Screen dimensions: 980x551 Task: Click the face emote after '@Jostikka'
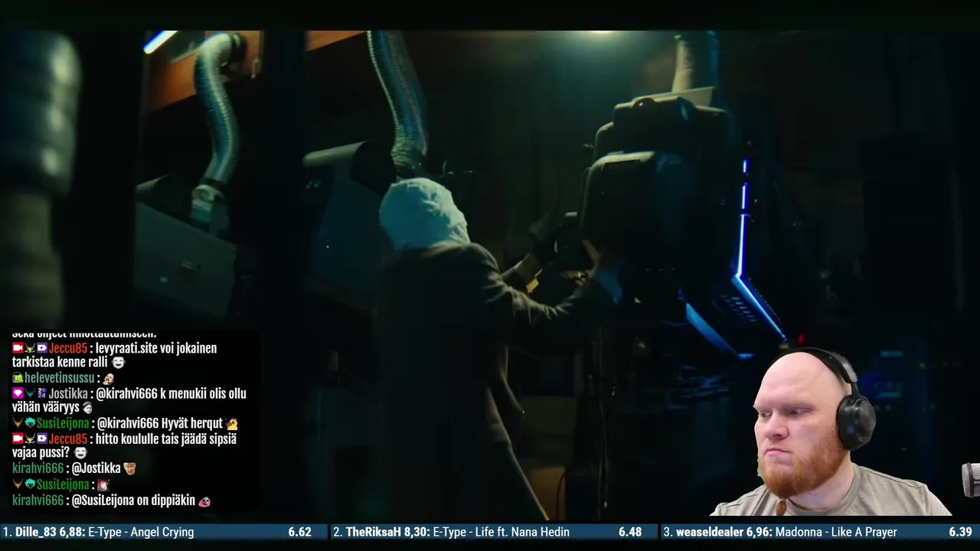[129, 468]
